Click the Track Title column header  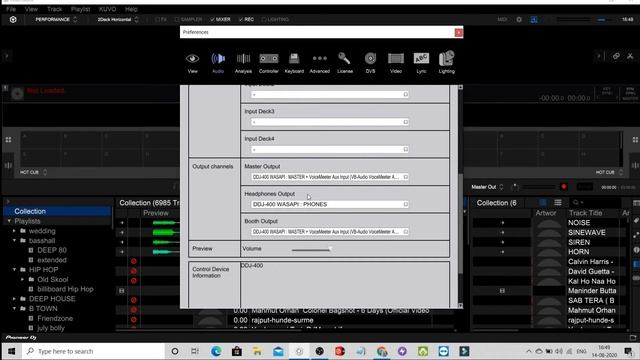(585, 213)
